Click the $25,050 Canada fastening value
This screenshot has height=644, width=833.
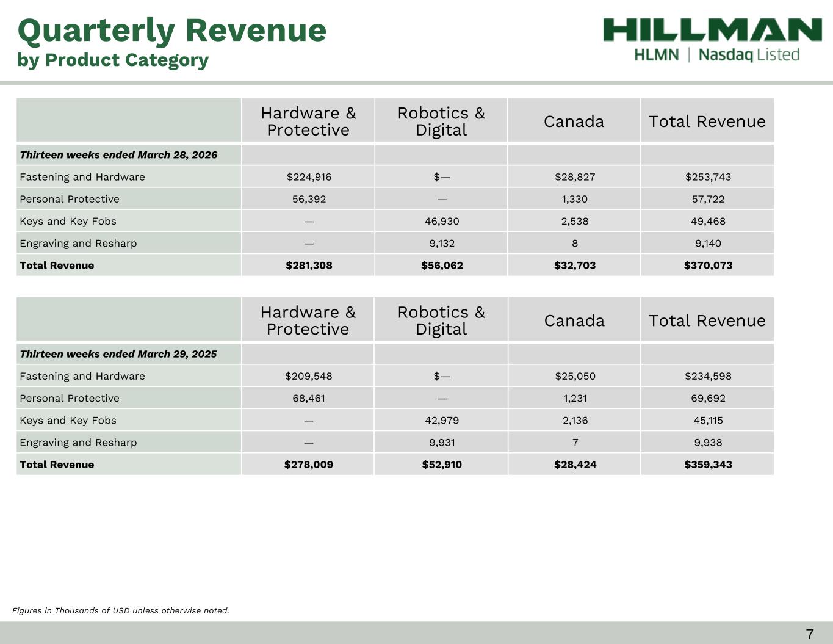coord(575,376)
